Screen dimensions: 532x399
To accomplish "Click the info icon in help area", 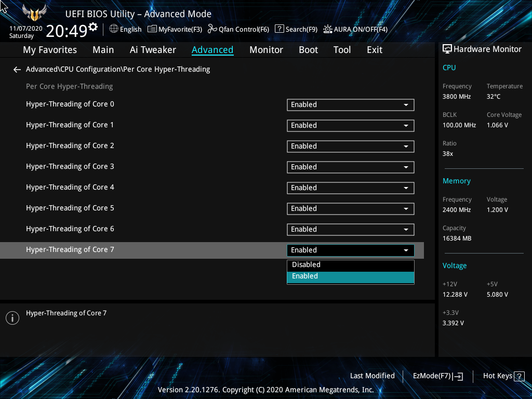I will coord(12,318).
